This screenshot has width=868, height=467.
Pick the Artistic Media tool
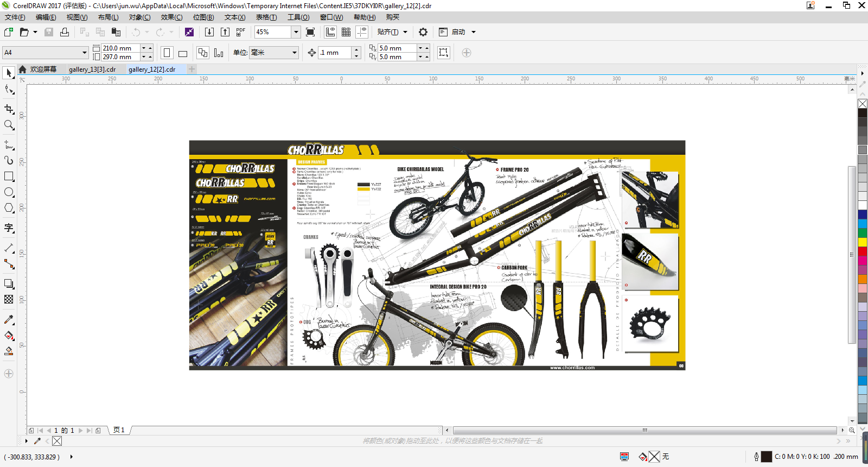[9, 160]
